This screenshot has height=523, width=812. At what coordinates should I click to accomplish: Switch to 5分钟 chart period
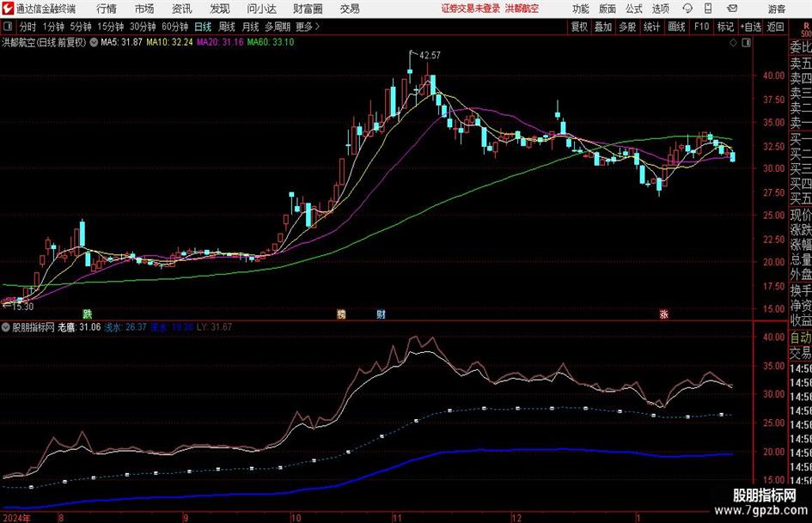click(x=80, y=27)
